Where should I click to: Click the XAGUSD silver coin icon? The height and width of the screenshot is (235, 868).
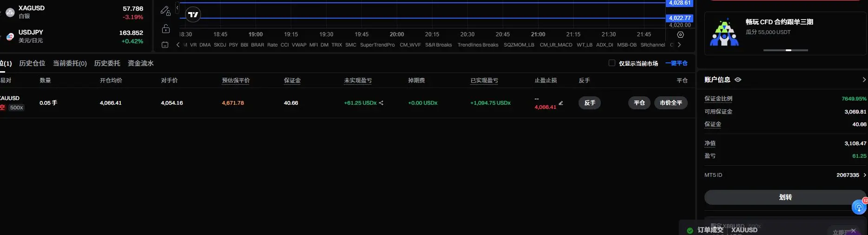point(10,13)
